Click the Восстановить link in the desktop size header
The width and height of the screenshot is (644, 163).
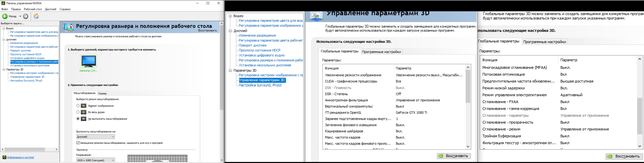tap(207, 30)
